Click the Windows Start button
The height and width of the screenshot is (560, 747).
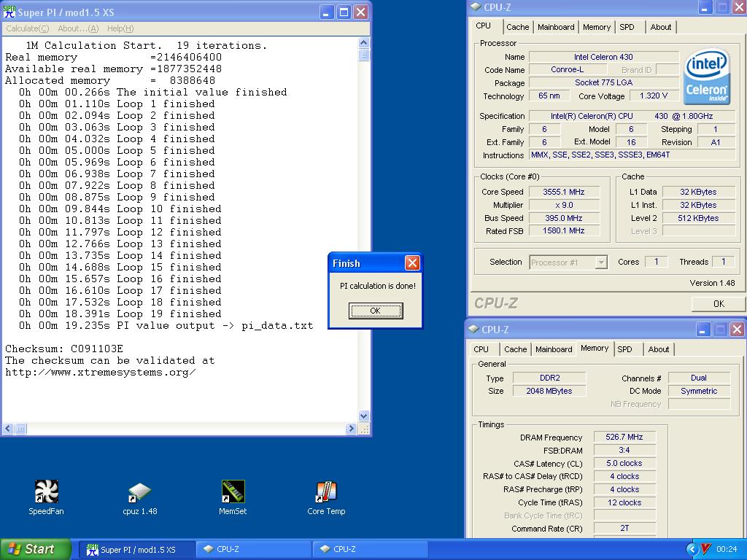[x=35, y=549]
